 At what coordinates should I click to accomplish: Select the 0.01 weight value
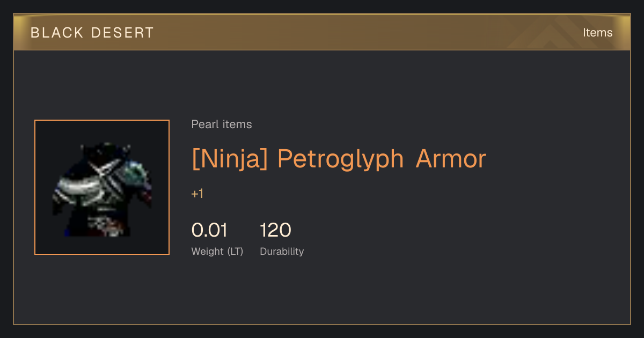click(x=209, y=230)
